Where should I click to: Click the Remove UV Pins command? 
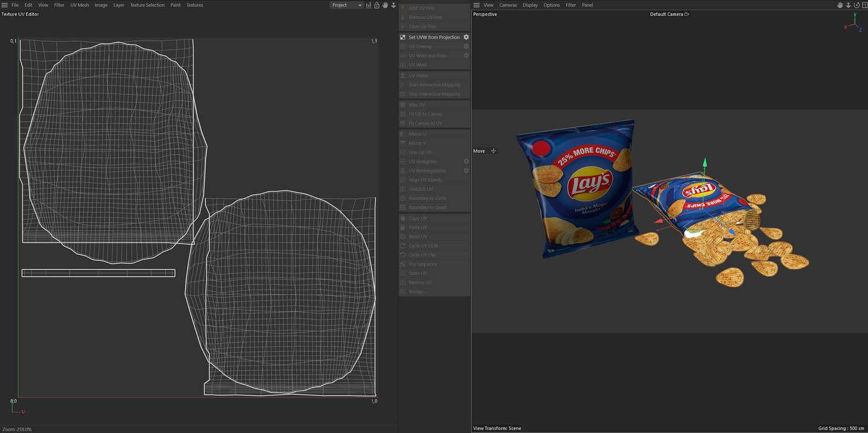434,17
